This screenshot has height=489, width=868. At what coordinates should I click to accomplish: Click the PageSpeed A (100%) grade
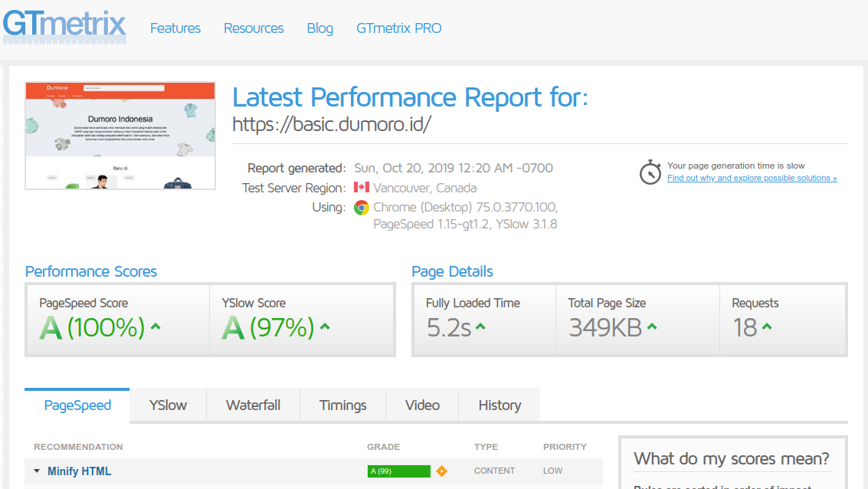coord(92,327)
